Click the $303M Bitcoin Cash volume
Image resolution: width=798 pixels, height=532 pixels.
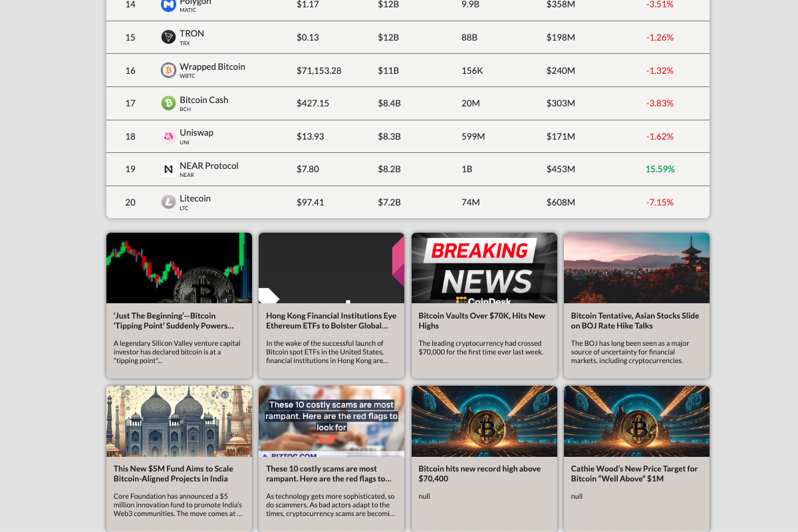pyautogui.click(x=561, y=103)
